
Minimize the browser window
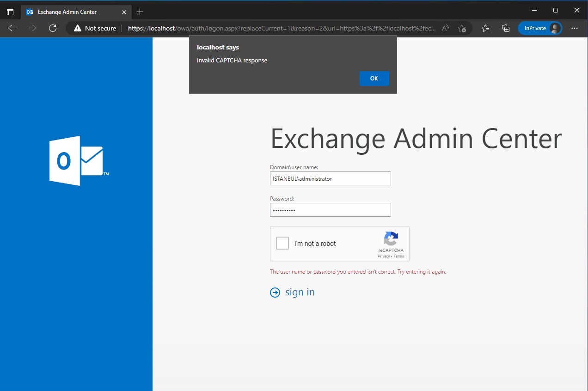(534, 10)
